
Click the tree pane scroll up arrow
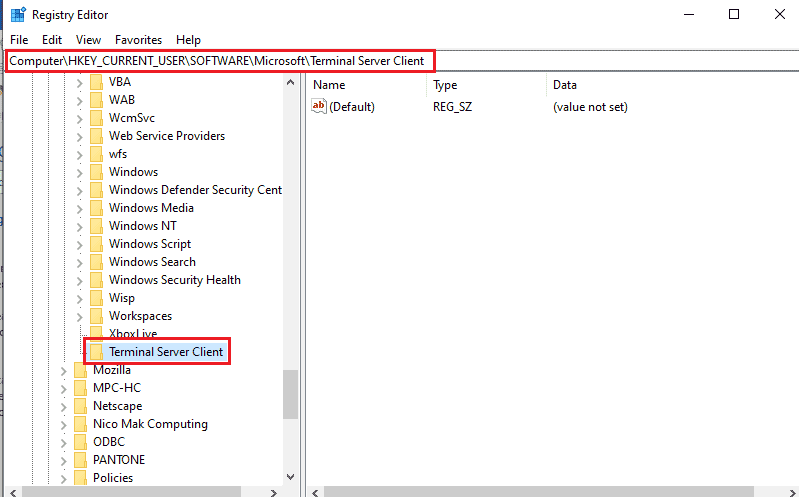[290, 82]
